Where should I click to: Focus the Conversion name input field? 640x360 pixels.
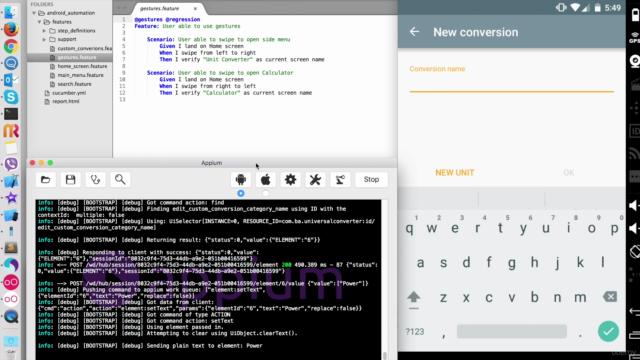511,84
